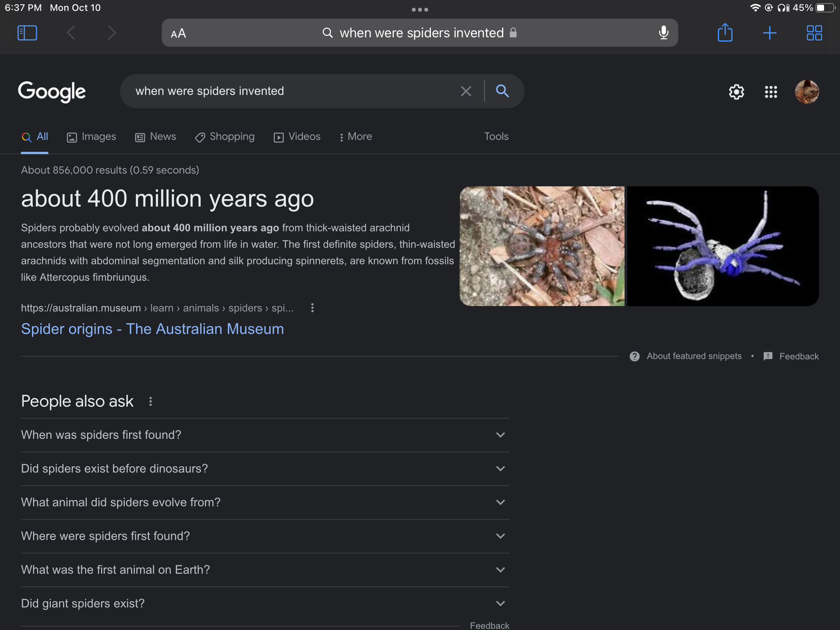Viewport: 840px width, 630px height.
Task: Open About featured snippets link
Action: click(694, 356)
